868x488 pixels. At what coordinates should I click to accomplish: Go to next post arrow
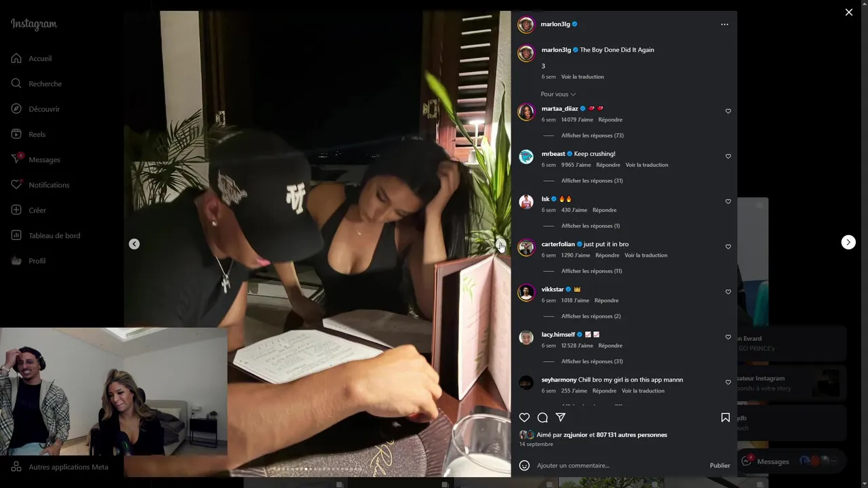pos(848,242)
